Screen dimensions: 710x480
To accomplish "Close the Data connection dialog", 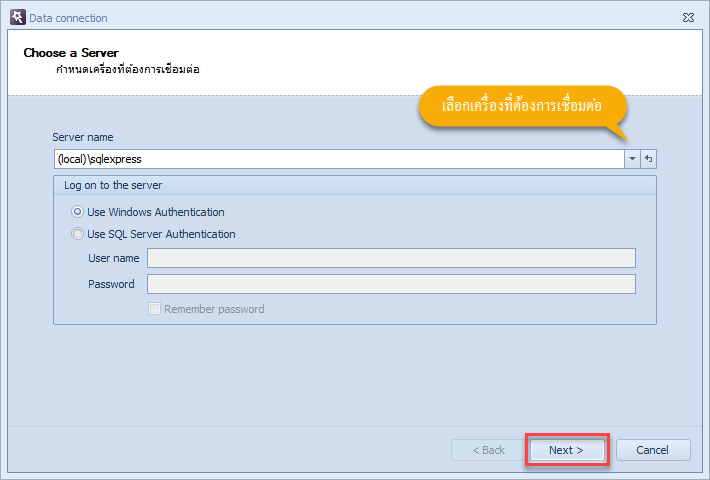I will point(688,18).
